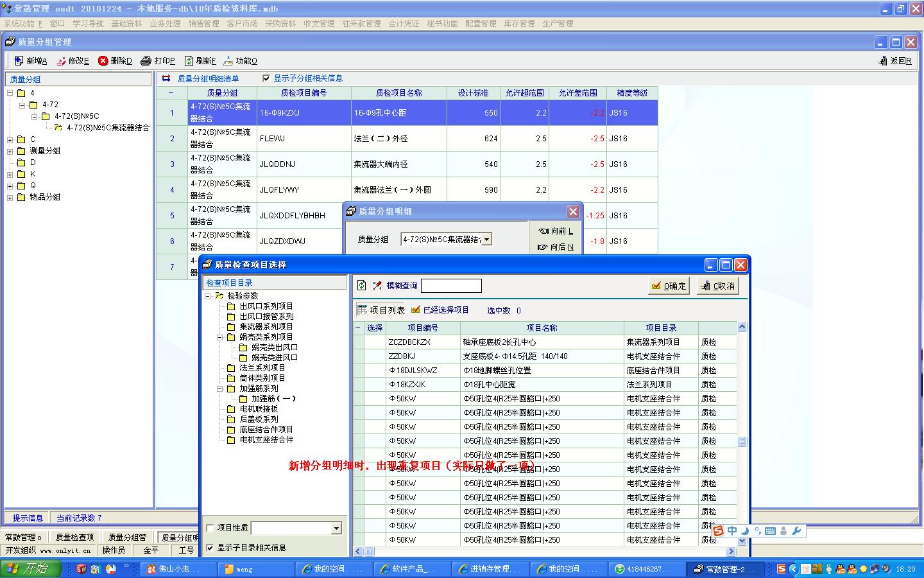Click the 修改E (edit) toolbar icon
The image size is (924, 578).
pos(61,61)
